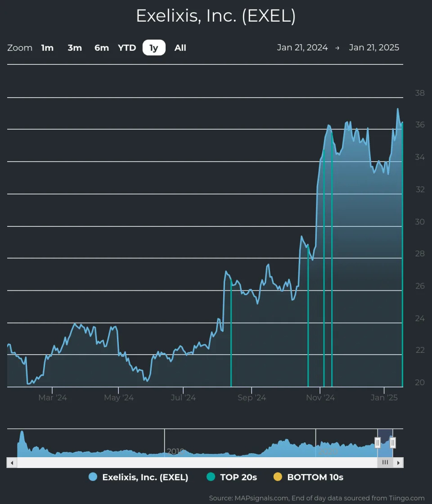Click the blue EXEL legend dot
Screen dimensions: 432x504
(x=93, y=477)
